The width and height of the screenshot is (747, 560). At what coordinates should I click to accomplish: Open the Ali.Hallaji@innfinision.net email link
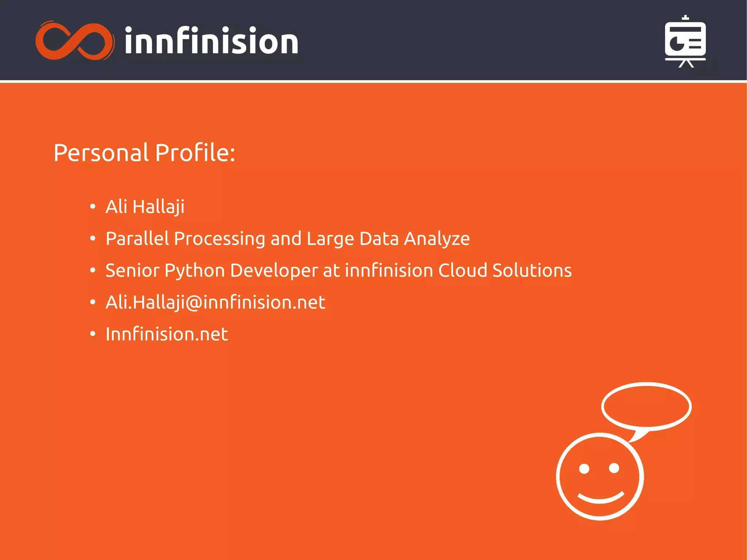pyautogui.click(x=215, y=302)
